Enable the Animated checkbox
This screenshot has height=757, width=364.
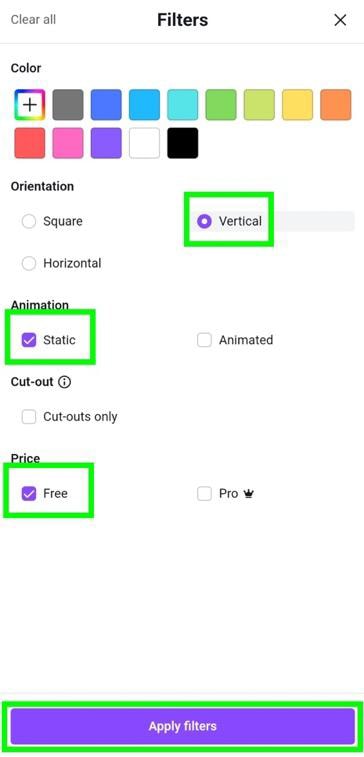[204, 340]
